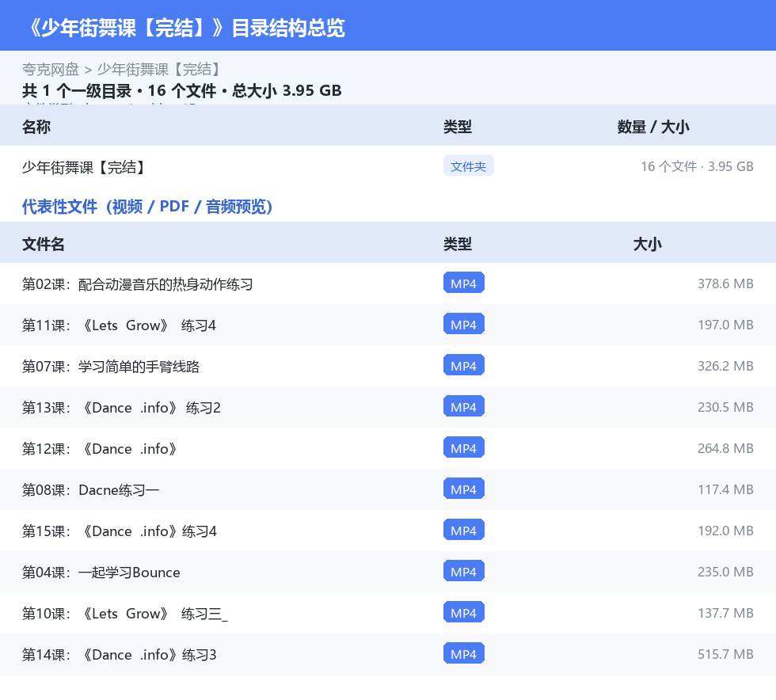
Task: Select file 第13课：《Dance .info》 练习2
Action: pos(121,408)
